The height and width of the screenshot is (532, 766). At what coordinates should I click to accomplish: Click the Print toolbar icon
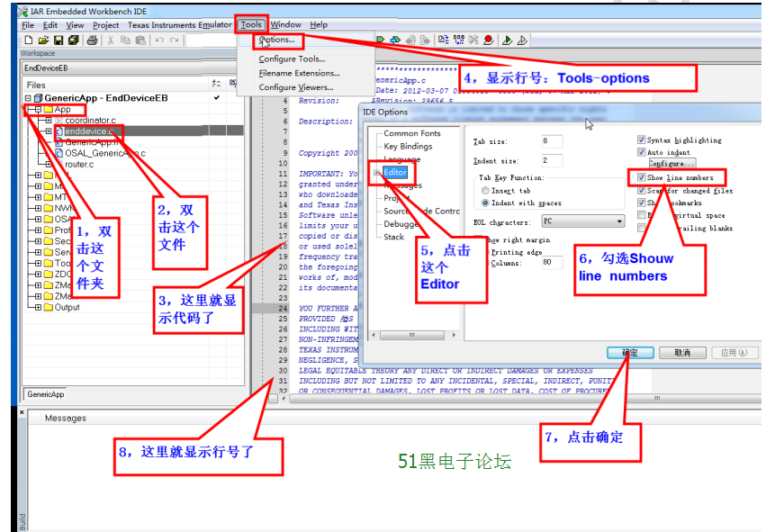coord(92,41)
